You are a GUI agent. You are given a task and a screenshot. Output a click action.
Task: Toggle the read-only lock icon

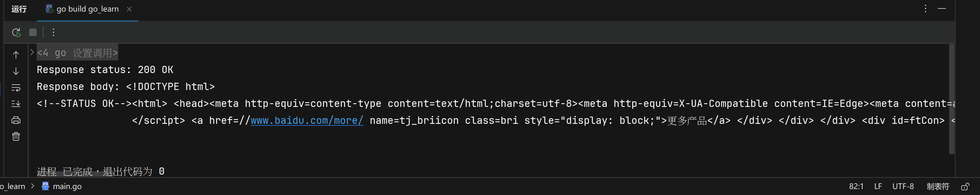(x=965, y=187)
